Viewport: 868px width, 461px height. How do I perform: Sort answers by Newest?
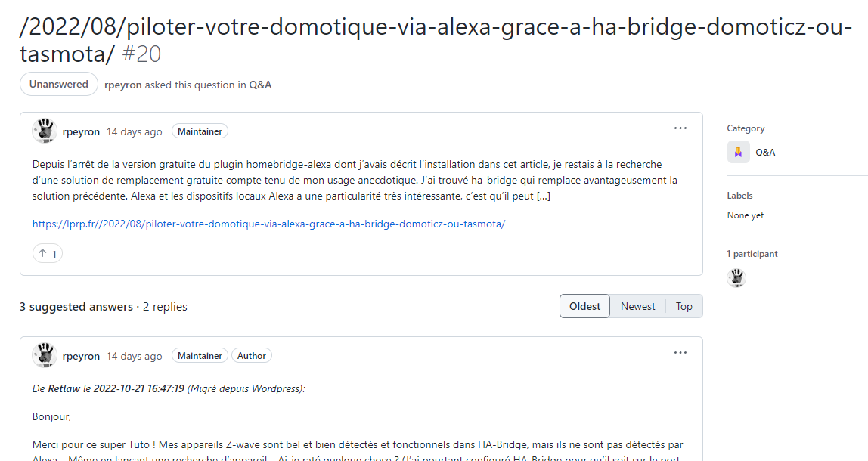637,306
